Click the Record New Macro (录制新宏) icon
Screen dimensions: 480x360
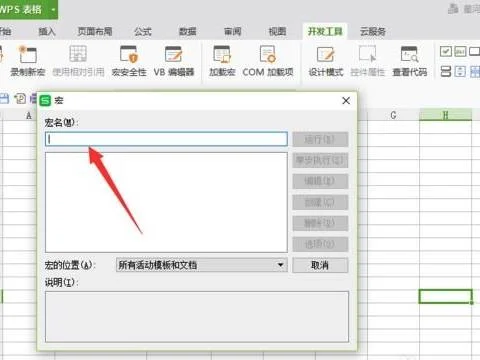coord(28,55)
